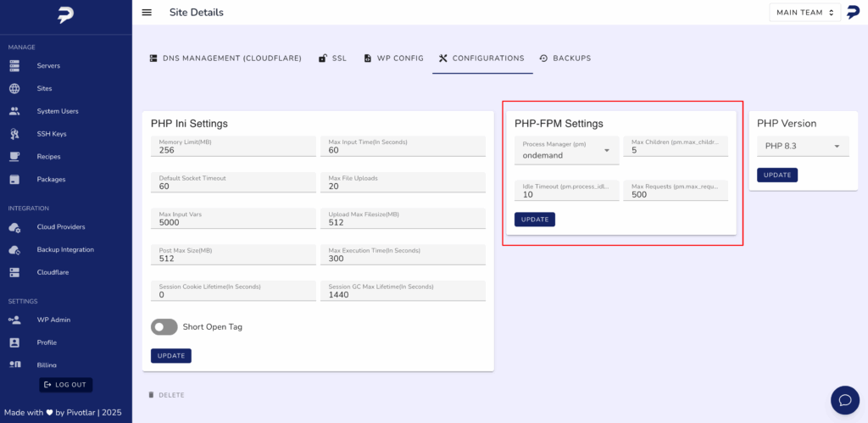Viewport: 868px width, 423px height.
Task: Open the PHP 8.3 version dropdown
Action: point(803,146)
